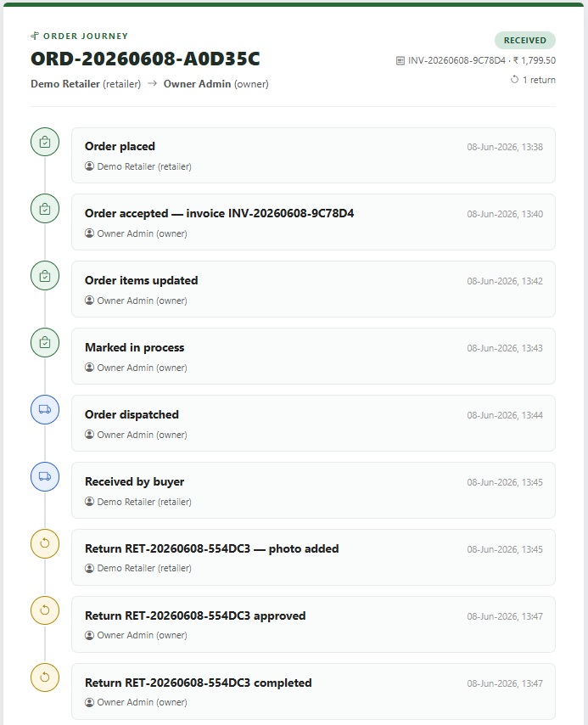Click the return approved circular arrow icon

pos(45,610)
